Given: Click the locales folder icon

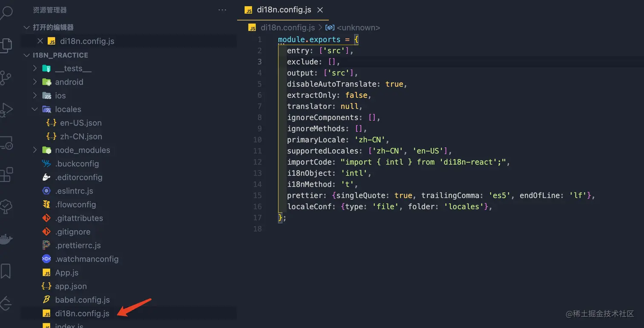Looking at the screenshot, I should (x=47, y=109).
